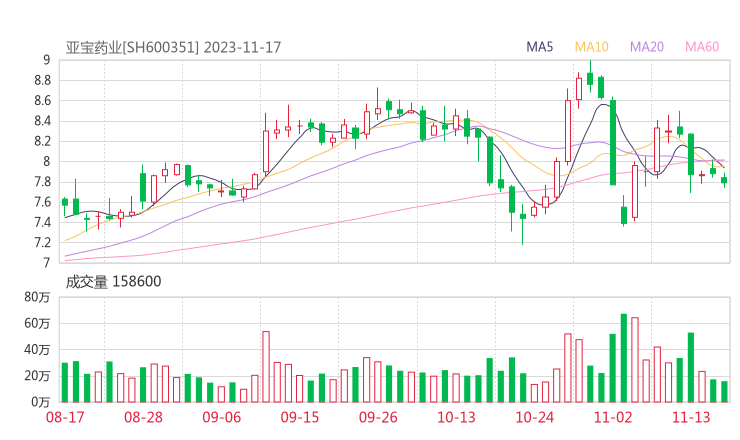This screenshot has height=440, width=740.
Task: Click the MA10 legend label
Action: [x=591, y=47]
